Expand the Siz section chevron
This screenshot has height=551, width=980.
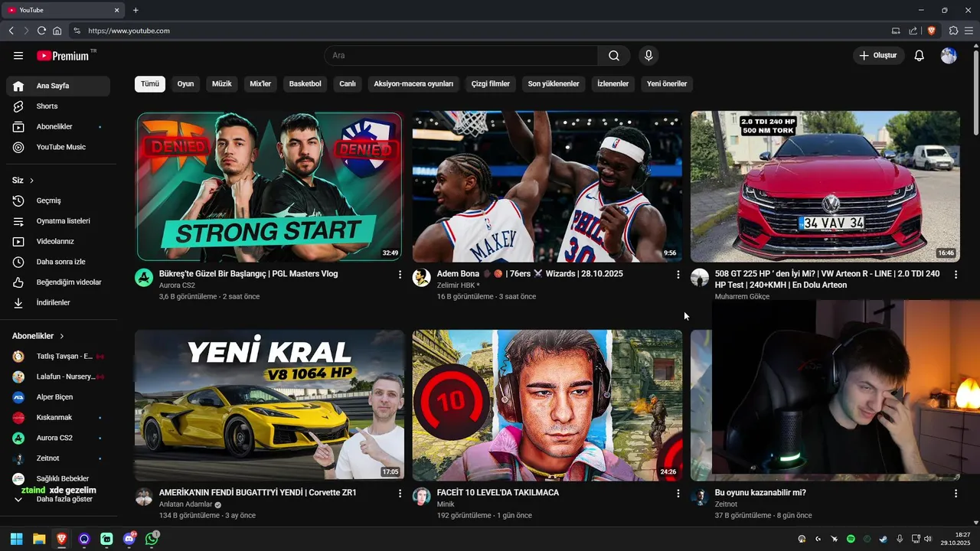tap(31, 181)
